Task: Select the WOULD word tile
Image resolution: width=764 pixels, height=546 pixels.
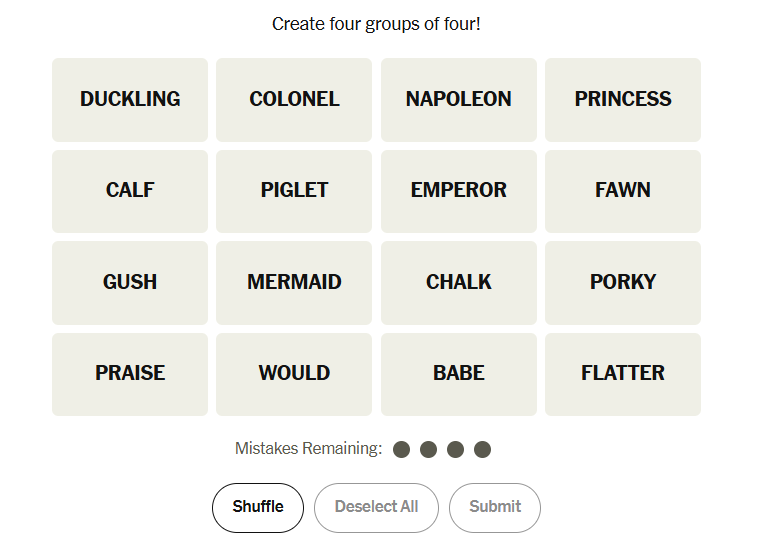Action: coord(294,373)
